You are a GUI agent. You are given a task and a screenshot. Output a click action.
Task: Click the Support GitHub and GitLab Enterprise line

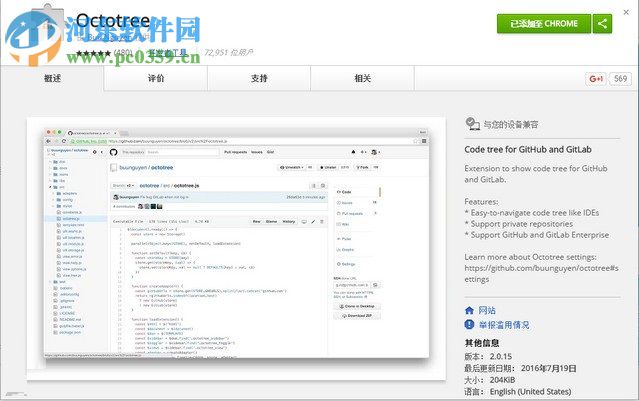(537, 235)
